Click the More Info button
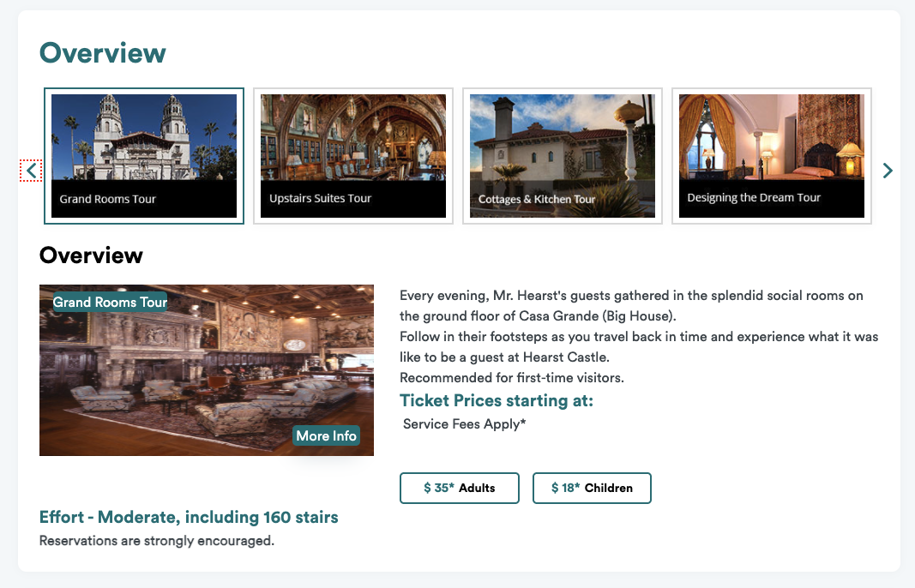This screenshot has height=588, width=915. (326, 435)
